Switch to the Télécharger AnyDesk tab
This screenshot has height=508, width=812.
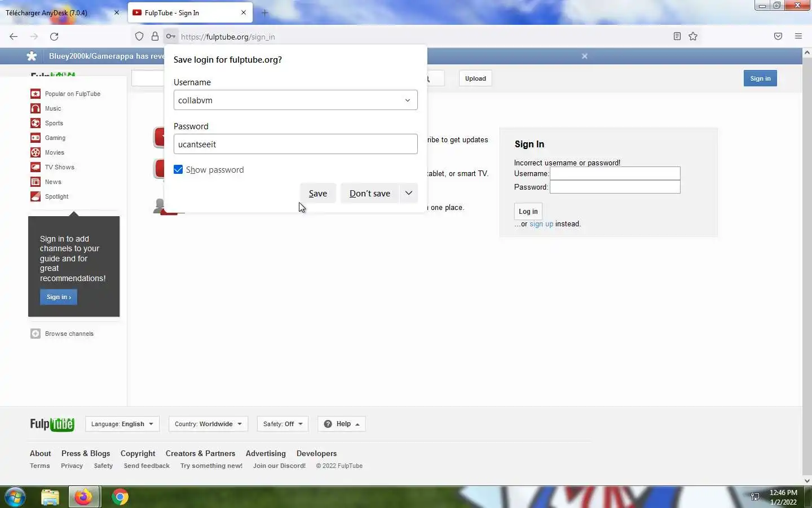point(63,12)
